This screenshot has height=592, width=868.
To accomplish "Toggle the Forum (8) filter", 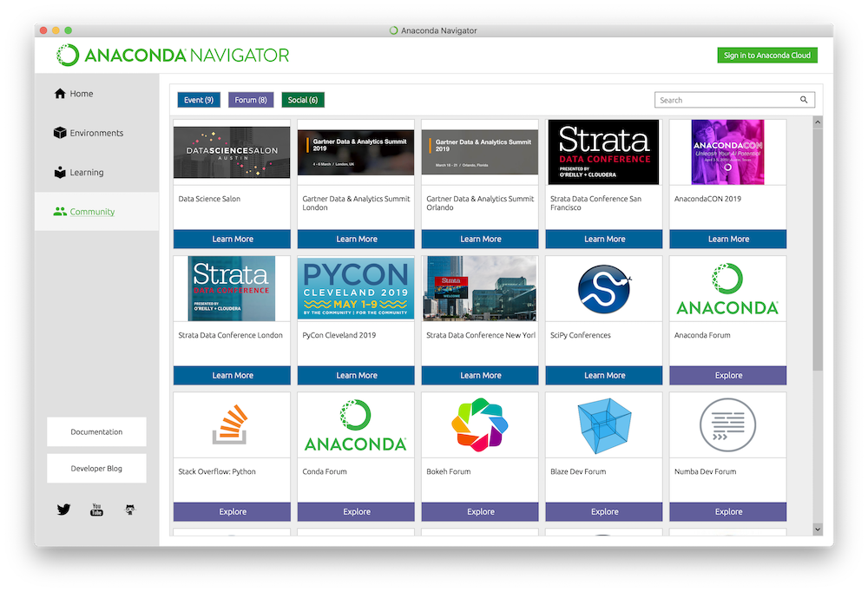I will (251, 100).
